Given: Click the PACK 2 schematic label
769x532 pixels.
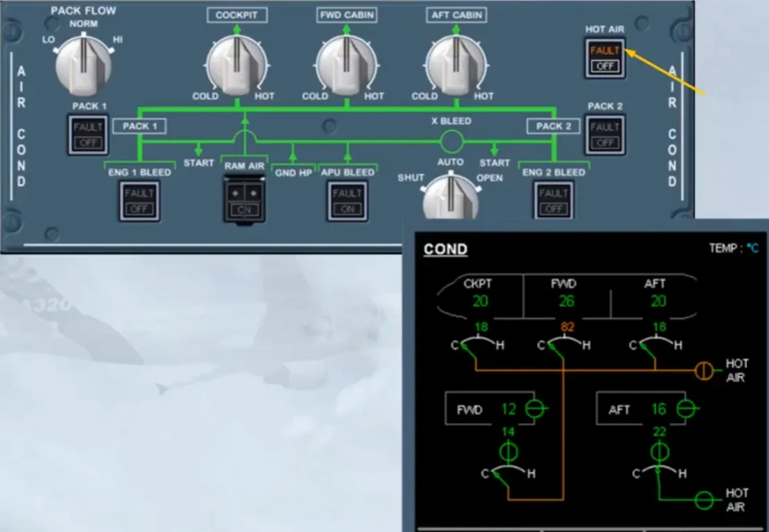Looking at the screenshot, I should pos(553,126).
